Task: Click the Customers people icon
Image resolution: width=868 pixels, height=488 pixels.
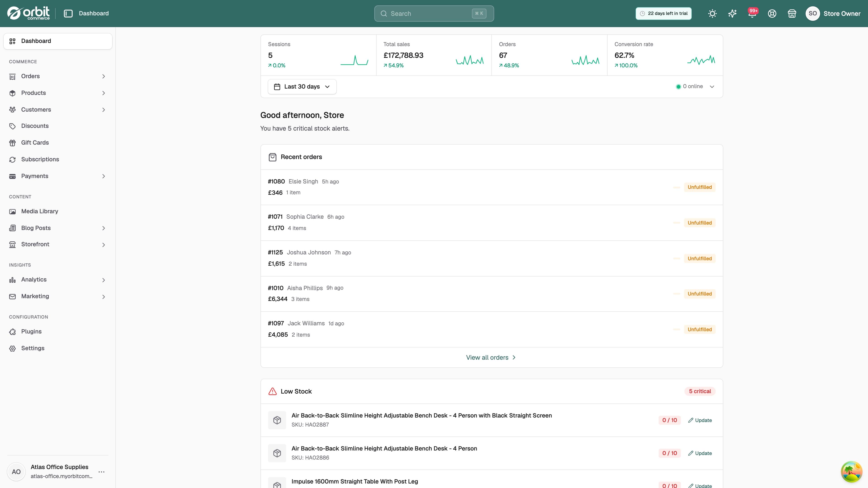Action: pyautogui.click(x=12, y=109)
